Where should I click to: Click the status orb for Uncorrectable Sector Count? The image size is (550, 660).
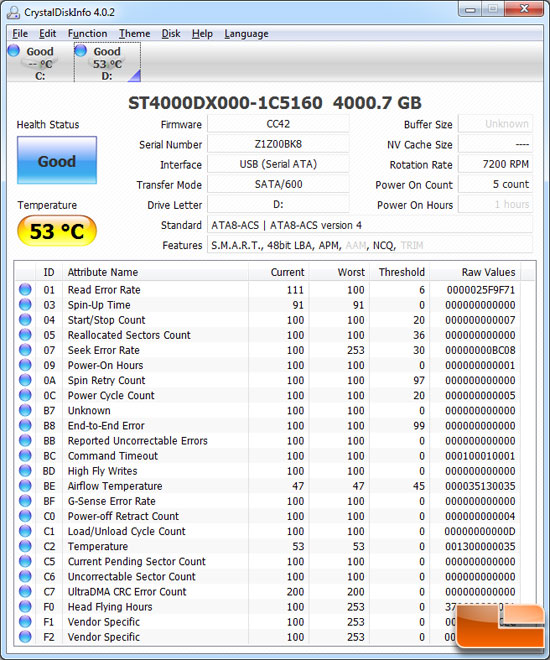[25, 577]
